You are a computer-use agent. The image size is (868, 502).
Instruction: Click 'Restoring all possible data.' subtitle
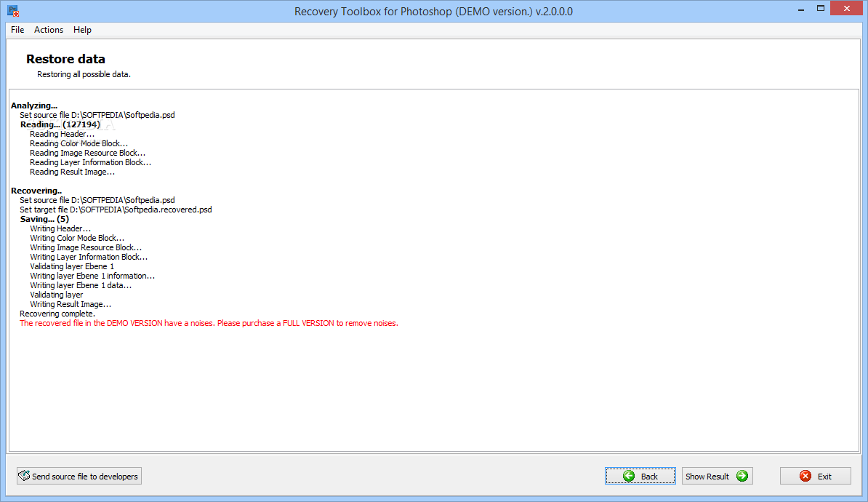[84, 74]
